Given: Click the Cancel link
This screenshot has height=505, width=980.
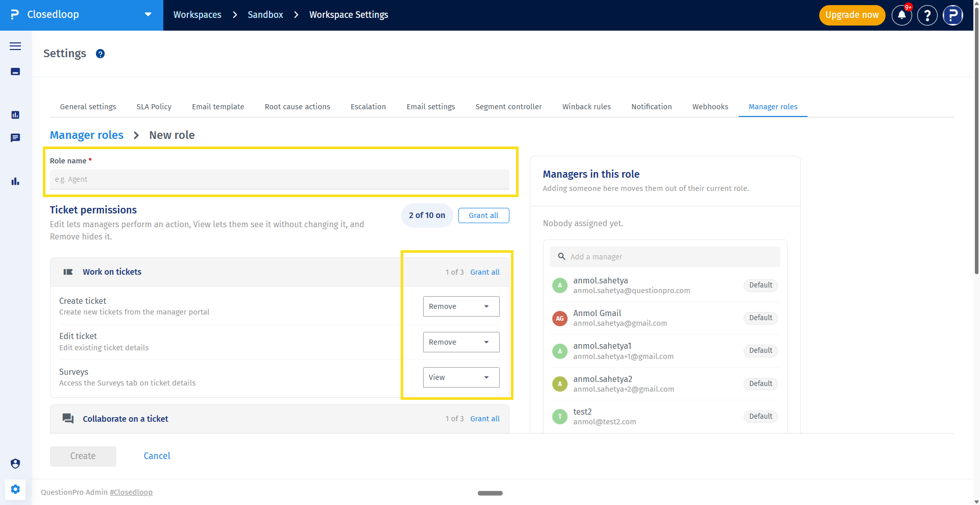Looking at the screenshot, I should point(157,456).
